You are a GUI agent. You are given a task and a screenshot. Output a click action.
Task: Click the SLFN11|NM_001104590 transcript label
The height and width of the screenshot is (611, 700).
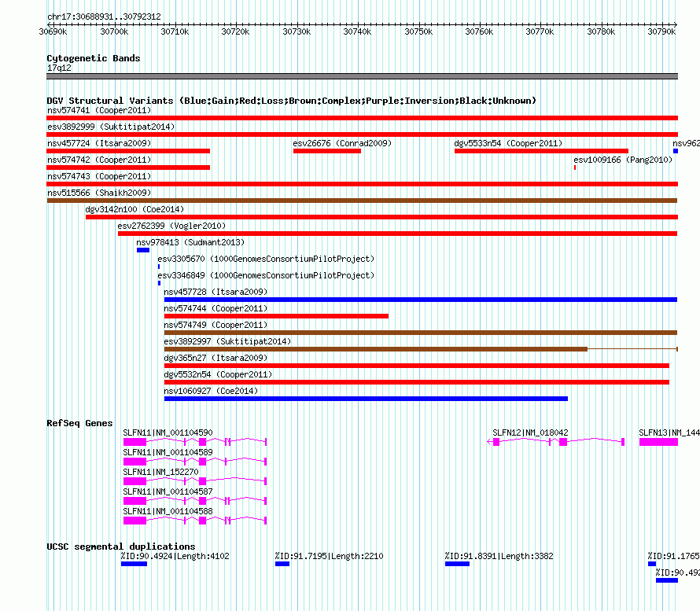coord(168,432)
